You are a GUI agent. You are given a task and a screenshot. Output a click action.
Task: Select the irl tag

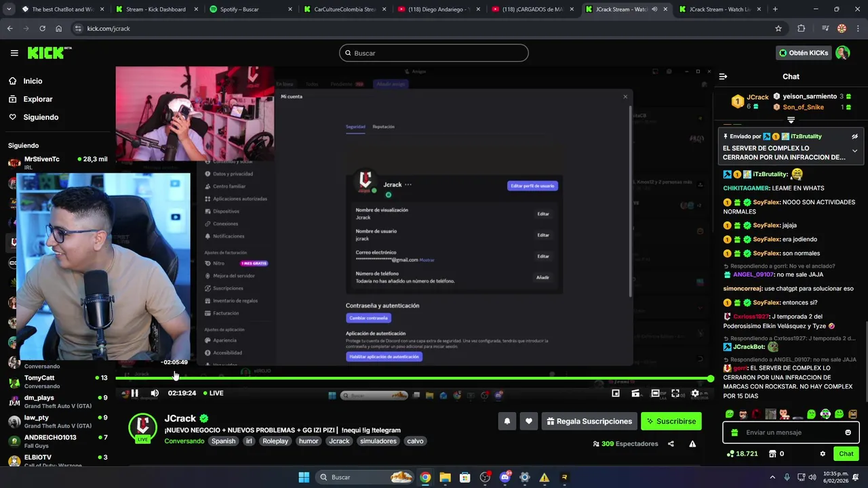(249, 441)
